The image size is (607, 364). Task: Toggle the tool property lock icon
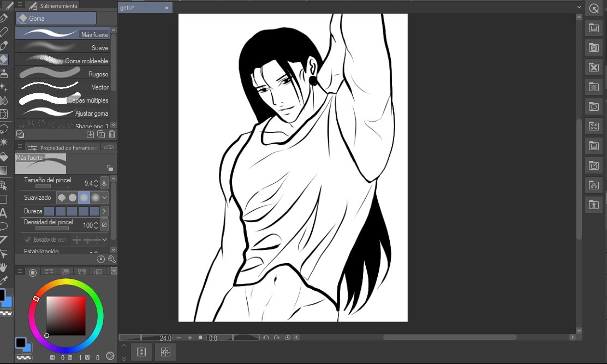[x=110, y=168]
